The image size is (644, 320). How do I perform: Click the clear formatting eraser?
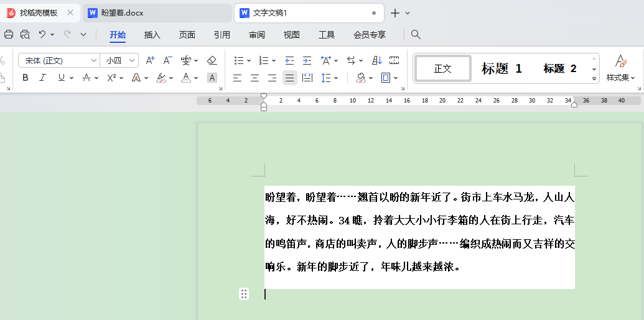pyautogui.click(x=212, y=60)
